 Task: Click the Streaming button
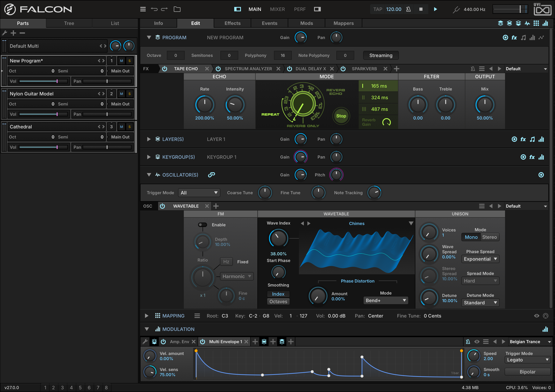pos(381,55)
